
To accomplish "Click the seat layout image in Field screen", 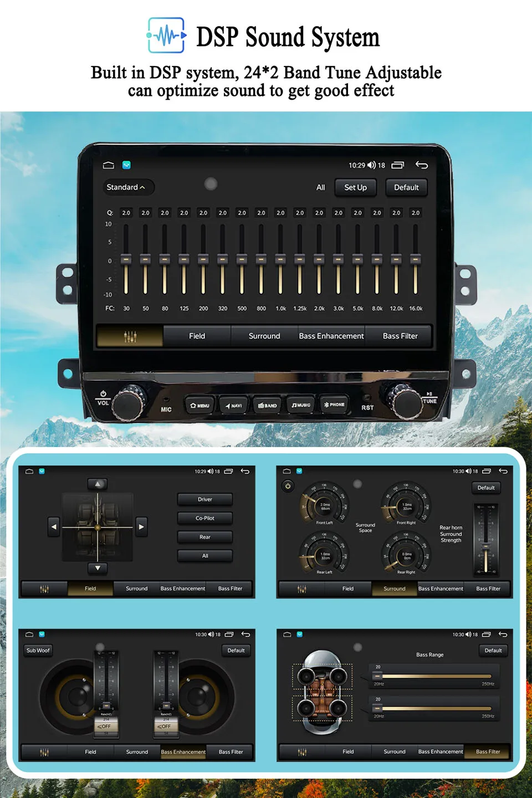I will point(98,527).
